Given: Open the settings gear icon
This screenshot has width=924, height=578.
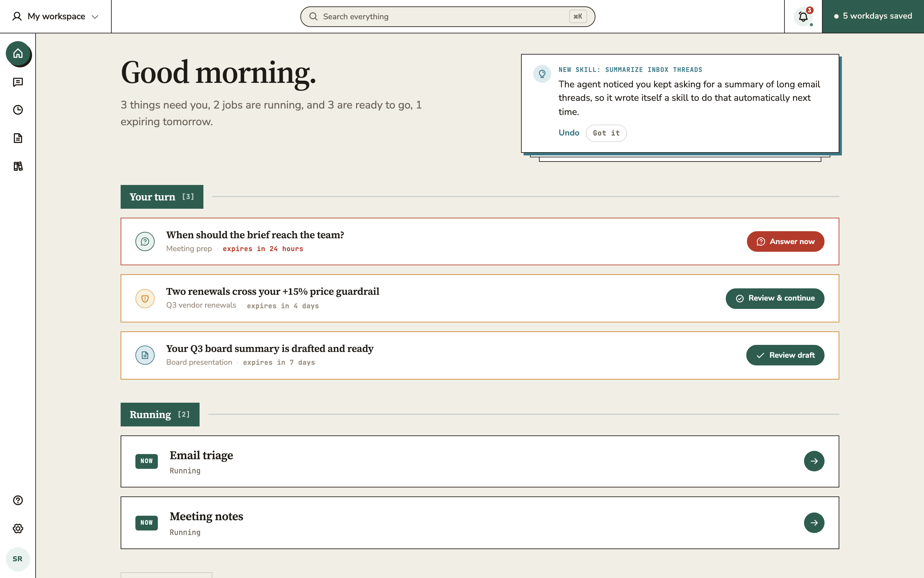Looking at the screenshot, I should coord(18,529).
